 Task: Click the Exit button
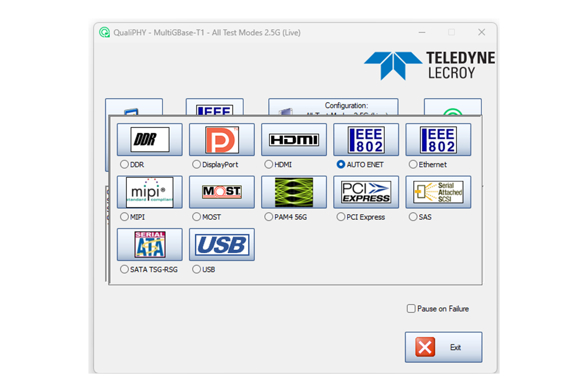coord(443,347)
